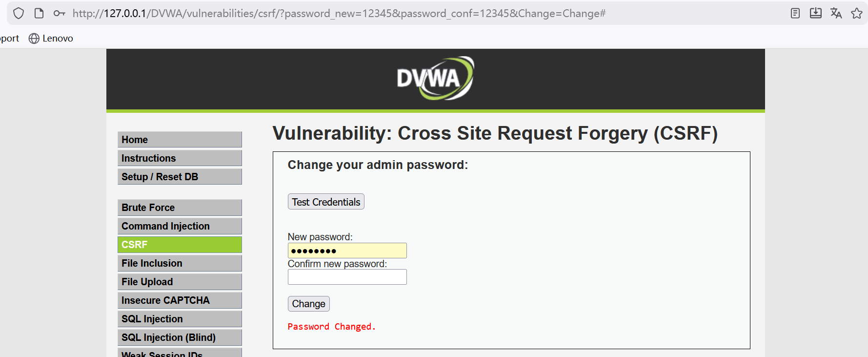868x357 pixels.
Task: Click the shield tracking protection icon
Action: click(x=19, y=13)
